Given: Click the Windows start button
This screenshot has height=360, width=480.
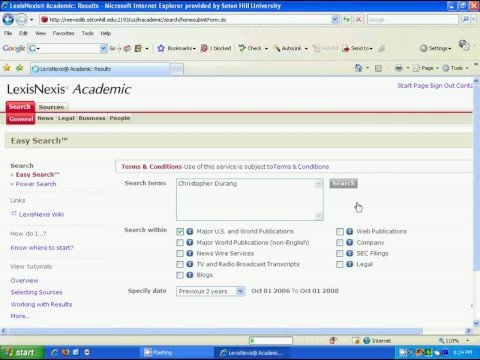Looking at the screenshot, I should 22,352.
